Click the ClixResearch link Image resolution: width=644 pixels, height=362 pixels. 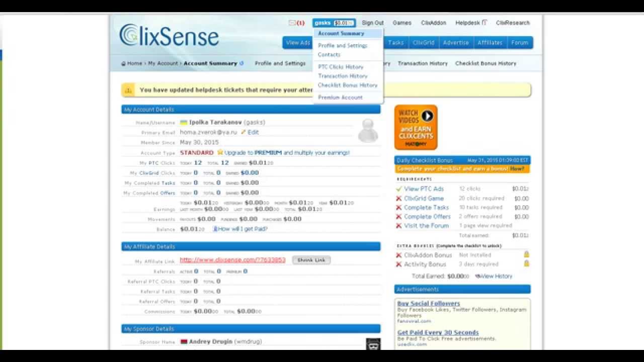pos(513,23)
